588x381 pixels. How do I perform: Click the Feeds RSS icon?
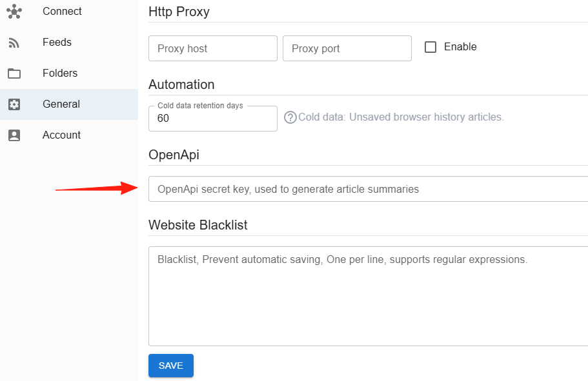pos(14,43)
